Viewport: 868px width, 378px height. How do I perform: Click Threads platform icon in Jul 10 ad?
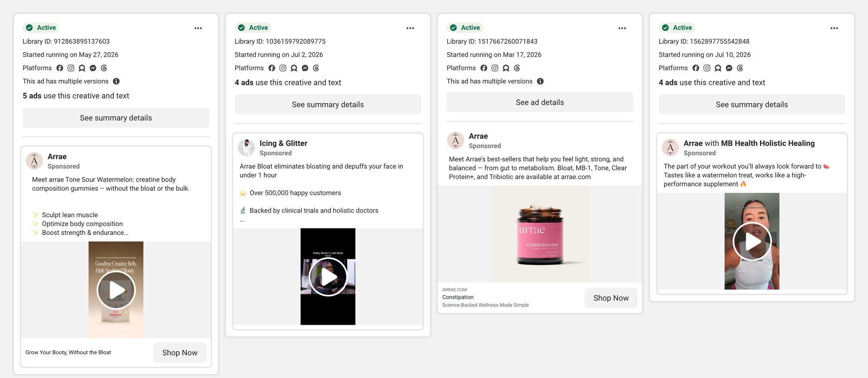pos(740,68)
